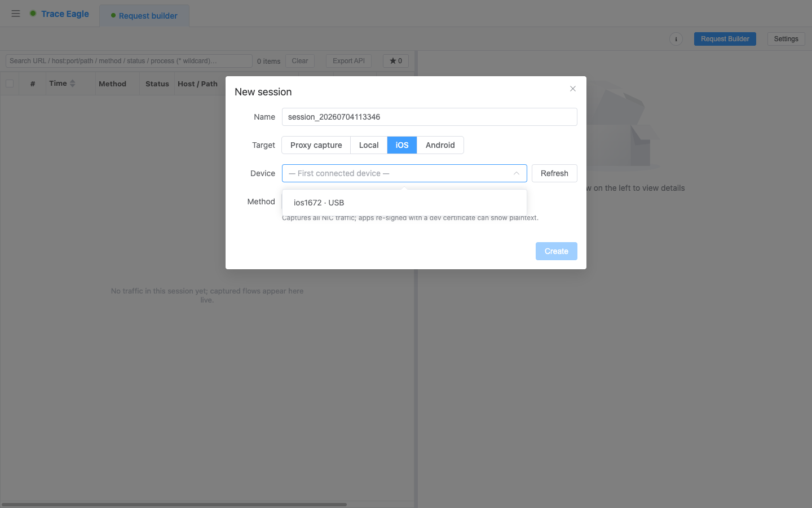Switch to the Request builder tab
Screen dimensions: 812x508
pyautogui.click(x=144, y=16)
